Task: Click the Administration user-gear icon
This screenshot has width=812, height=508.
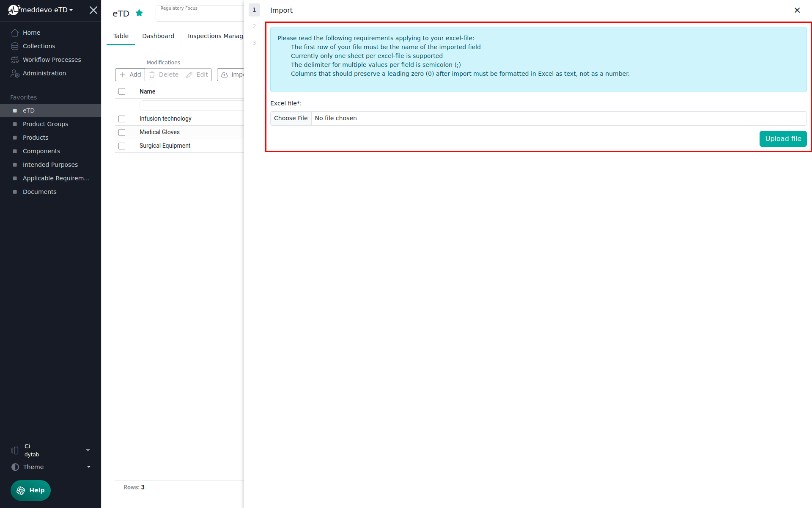Action: (15, 74)
